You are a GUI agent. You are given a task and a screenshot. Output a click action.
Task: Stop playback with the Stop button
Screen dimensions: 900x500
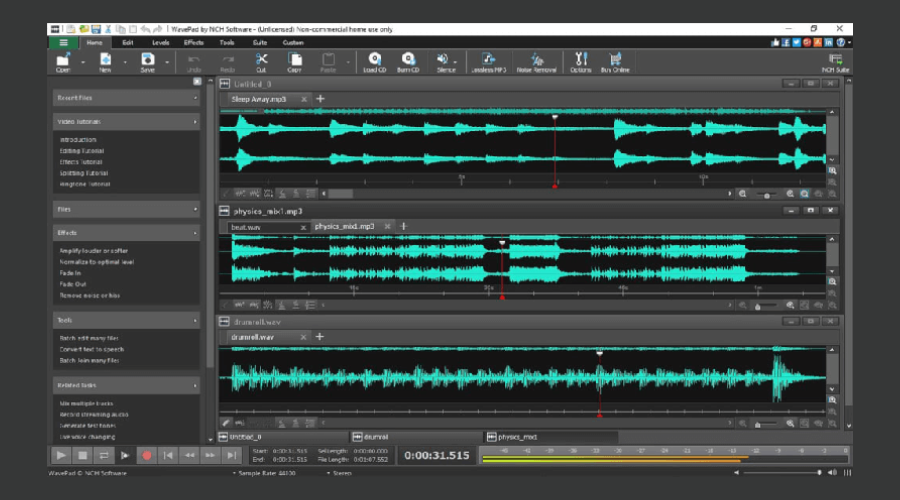tap(82, 455)
